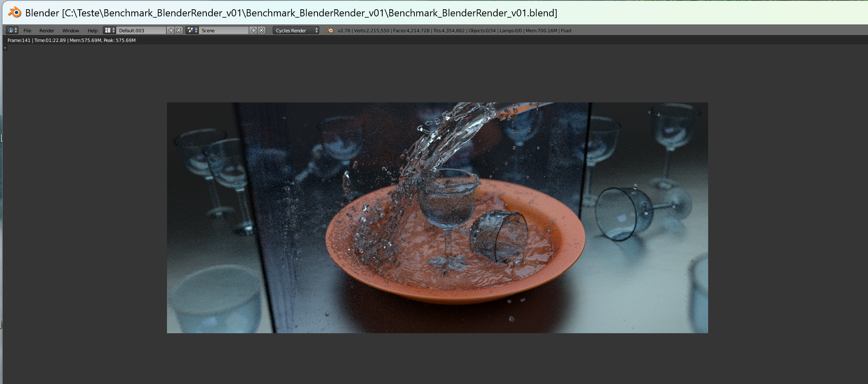The image size is (868, 384).
Task: Open the Window menu
Action: 70,31
